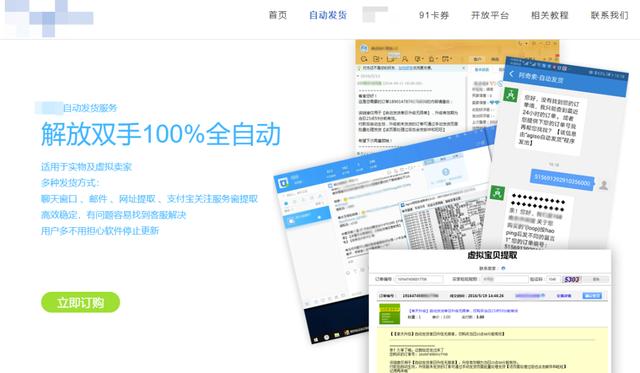The image size is (640, 373).
Task: Click the blue order number message bubble
Action: tap(562, 179)
